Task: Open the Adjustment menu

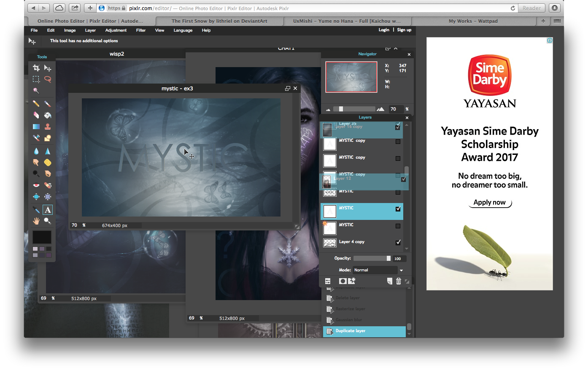Action: click(x=116, y=30)
